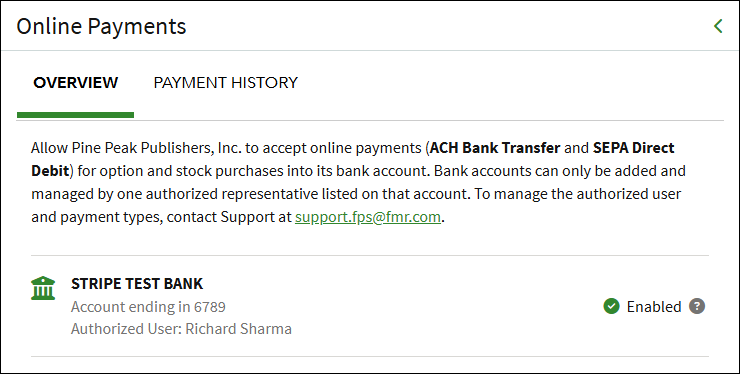
Task: Collapse the Online Payments panel with green chevron
Action: [718, 26]
